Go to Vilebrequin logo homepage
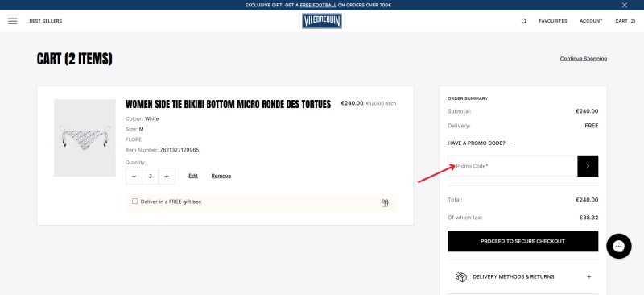Screen dimensions: 644x295 (322, 21)
